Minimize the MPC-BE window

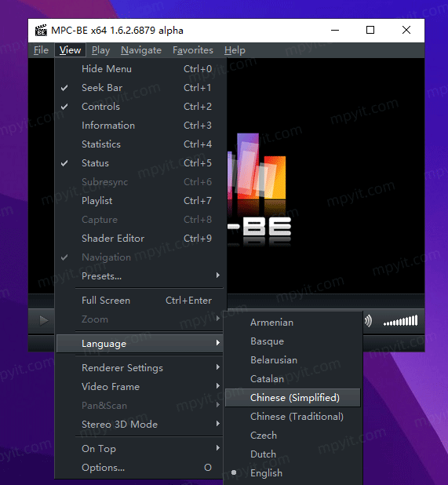(x=335, y=31)
